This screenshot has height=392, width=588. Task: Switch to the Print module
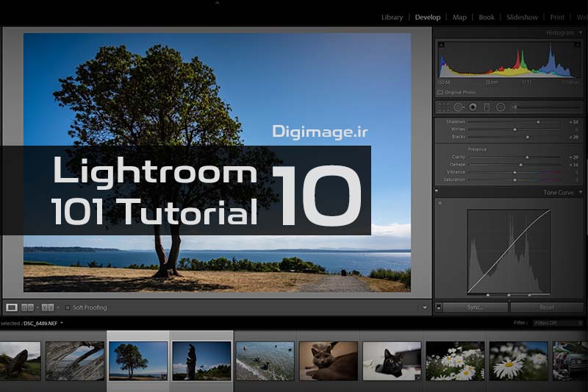(557, 17)
